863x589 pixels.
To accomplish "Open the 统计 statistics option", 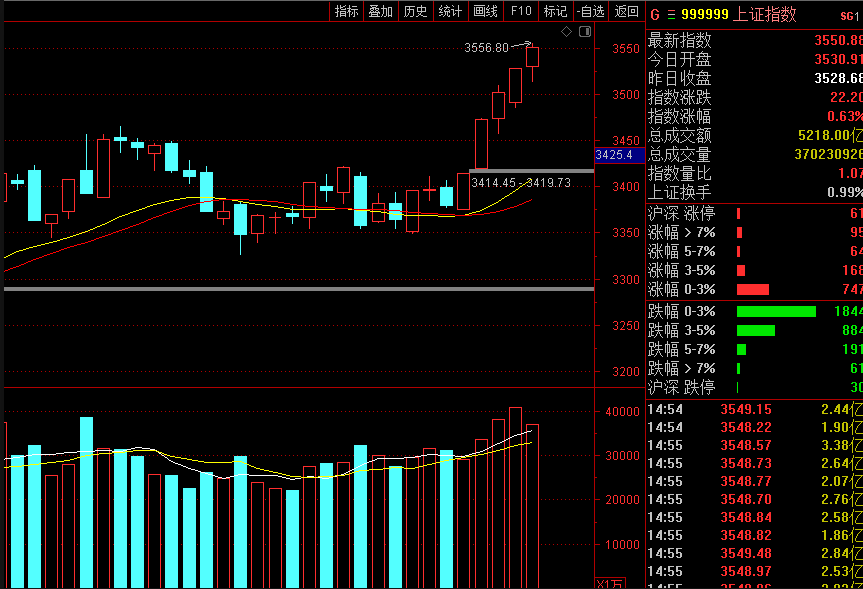I will coord(450,11).
